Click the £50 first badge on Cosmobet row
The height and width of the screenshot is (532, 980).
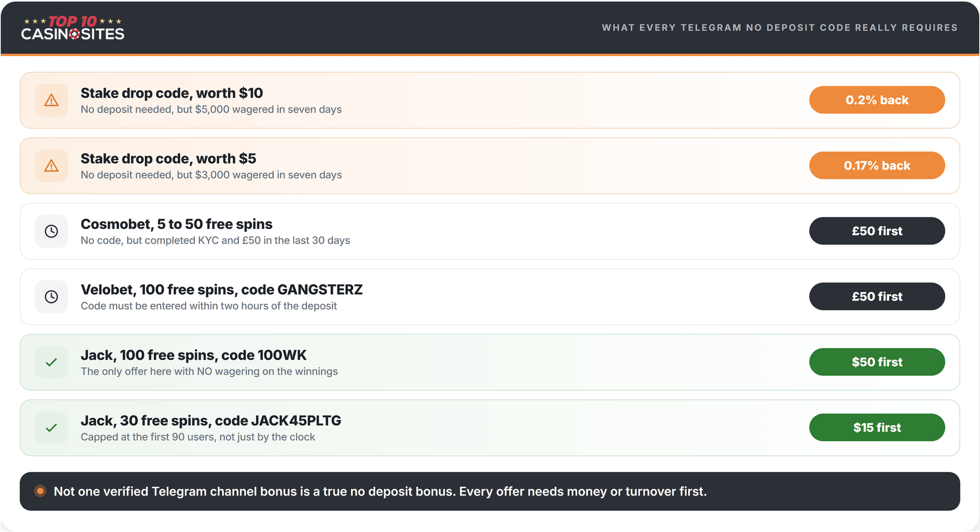[877, 231]
